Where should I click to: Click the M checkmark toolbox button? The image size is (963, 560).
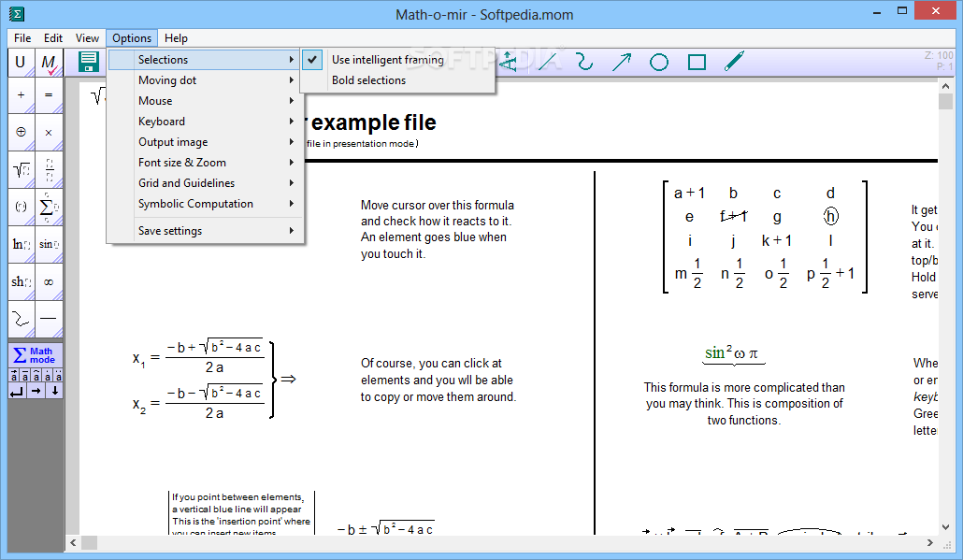(x=49, y=63)
